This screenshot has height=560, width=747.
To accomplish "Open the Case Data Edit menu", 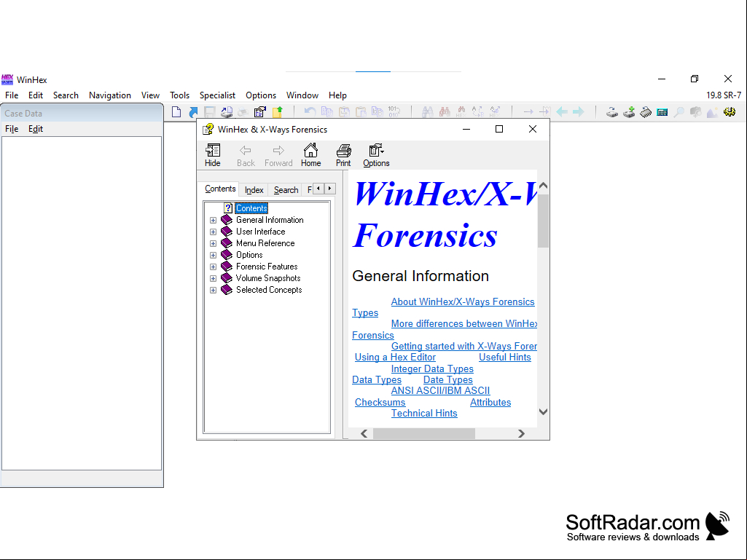I will [x=35, y=129].
